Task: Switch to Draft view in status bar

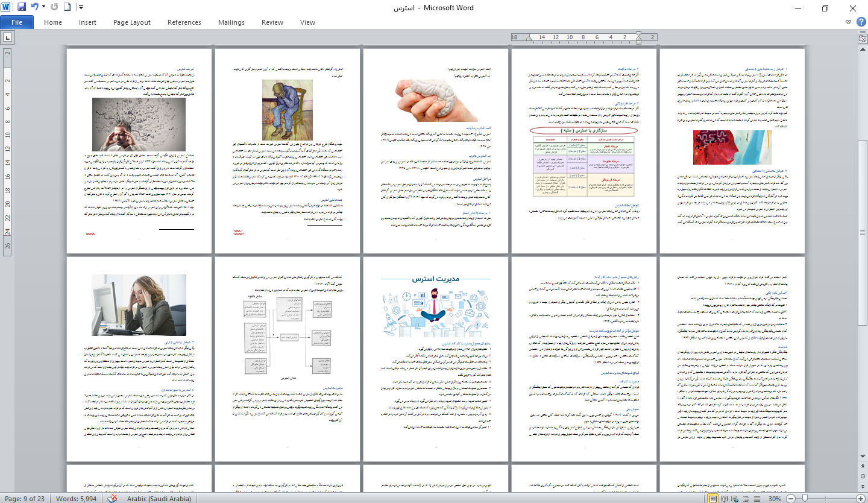Action: click(758, 499)
